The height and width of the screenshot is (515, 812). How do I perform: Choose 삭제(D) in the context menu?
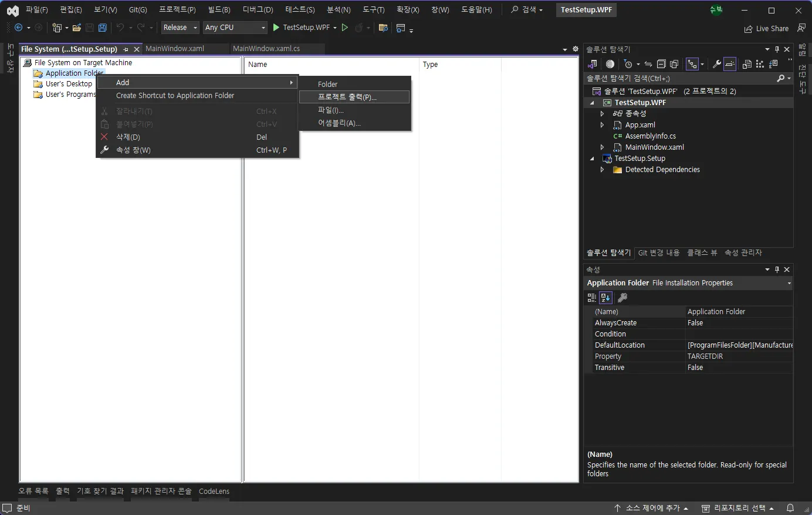click(197, 137)
